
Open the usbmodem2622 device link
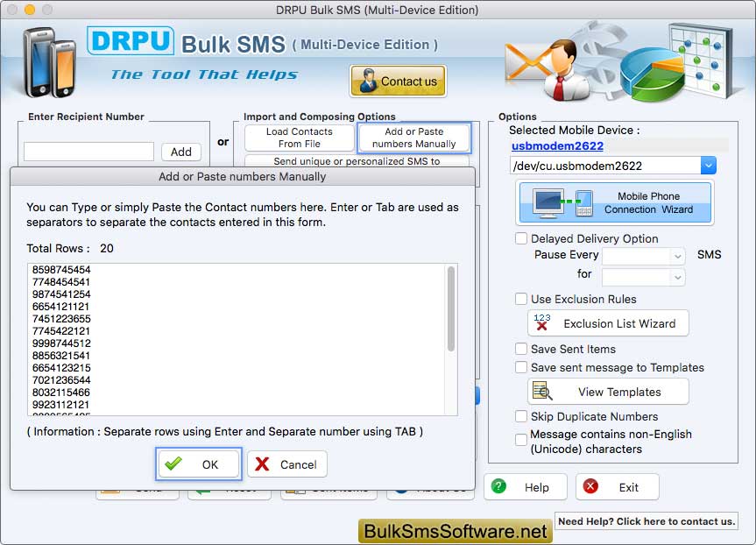click(x=557, y=145)
